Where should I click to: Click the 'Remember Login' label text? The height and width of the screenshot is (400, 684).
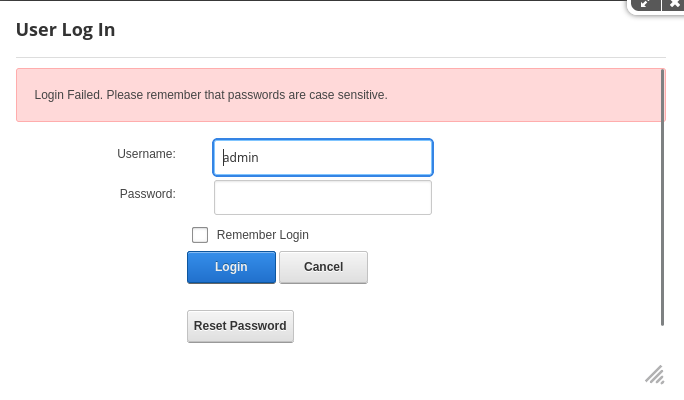pyautogui.click(x=262, y=235)
